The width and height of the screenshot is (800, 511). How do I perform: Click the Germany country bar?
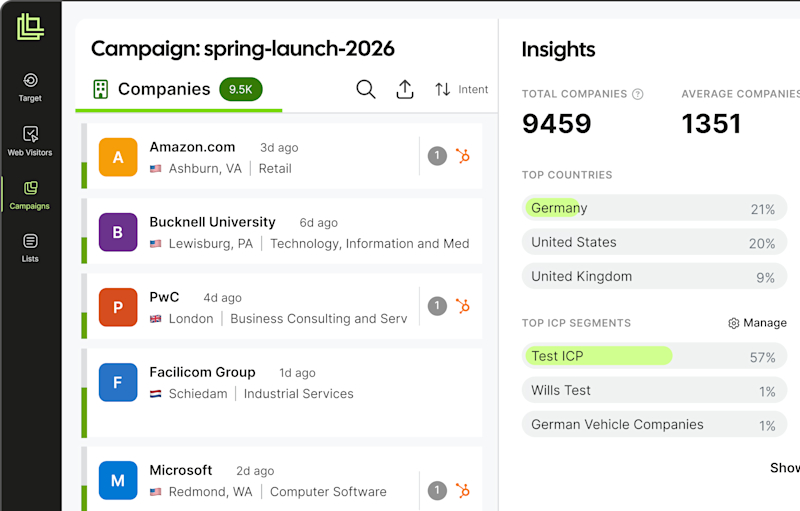pos(654,208)
